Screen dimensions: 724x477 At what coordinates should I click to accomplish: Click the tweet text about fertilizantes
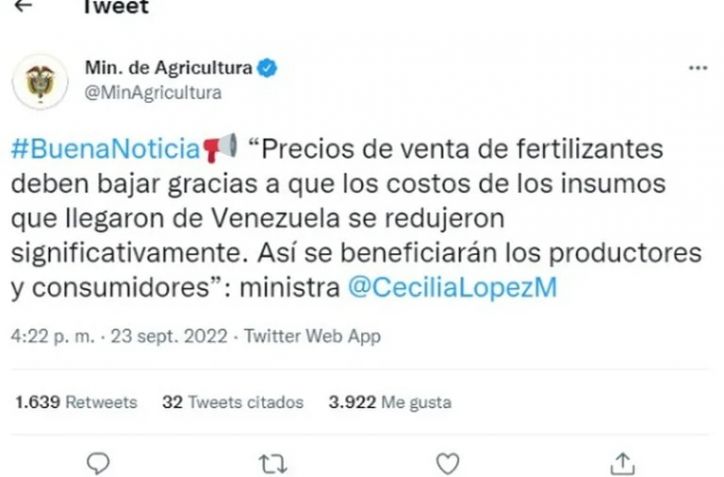tap(356, 218)
